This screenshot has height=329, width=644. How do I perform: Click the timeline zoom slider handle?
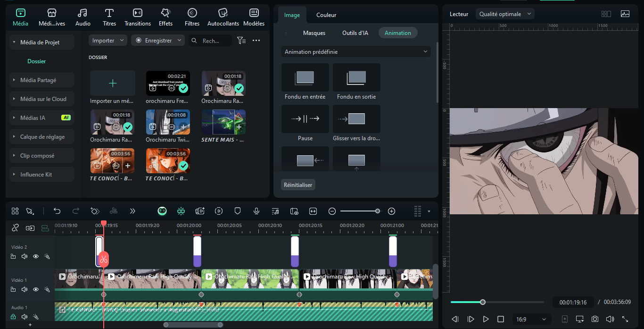tap(378, 211)
